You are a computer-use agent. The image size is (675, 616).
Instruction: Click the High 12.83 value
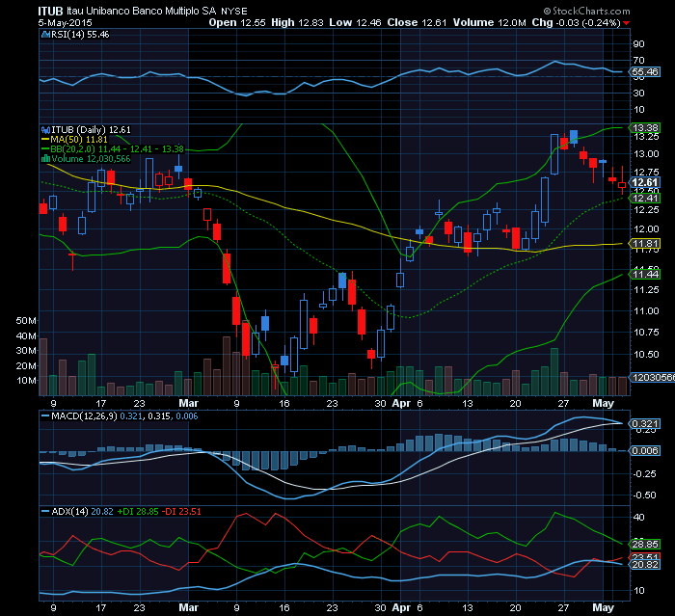click(297, 23)
